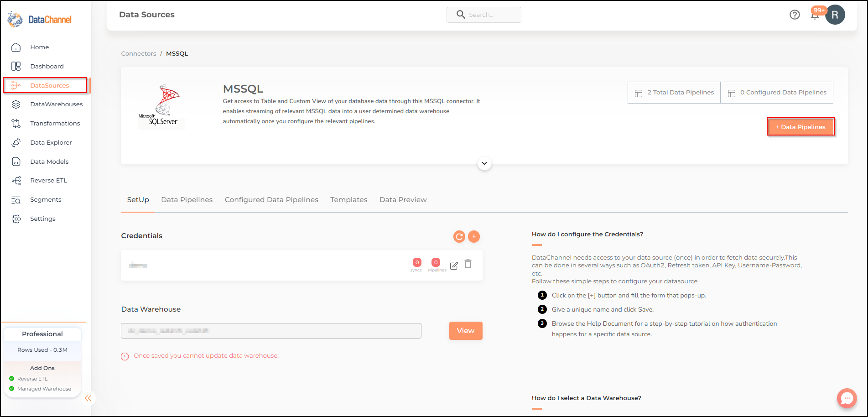This screenshot has height=417, width=868.
Task: Click the Home house icon
Action: point(16,47)
